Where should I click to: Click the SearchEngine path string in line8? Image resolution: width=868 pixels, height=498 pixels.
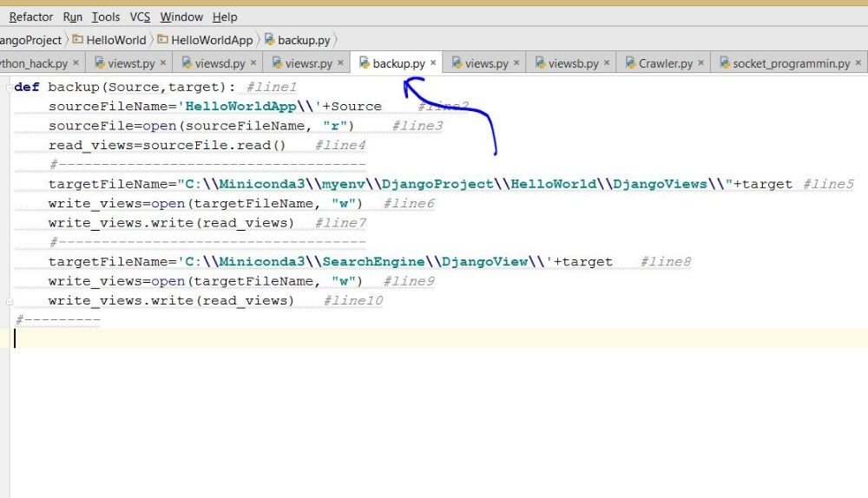(x=365, y=262)
